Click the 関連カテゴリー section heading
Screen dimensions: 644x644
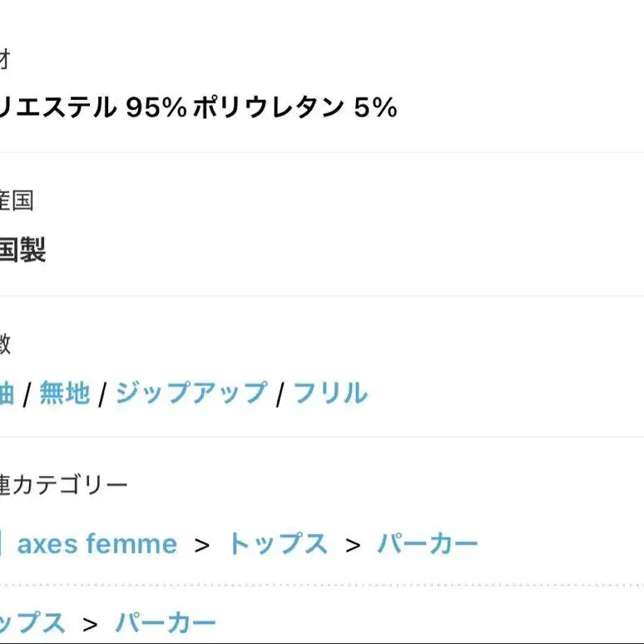[x=64, y=484]
